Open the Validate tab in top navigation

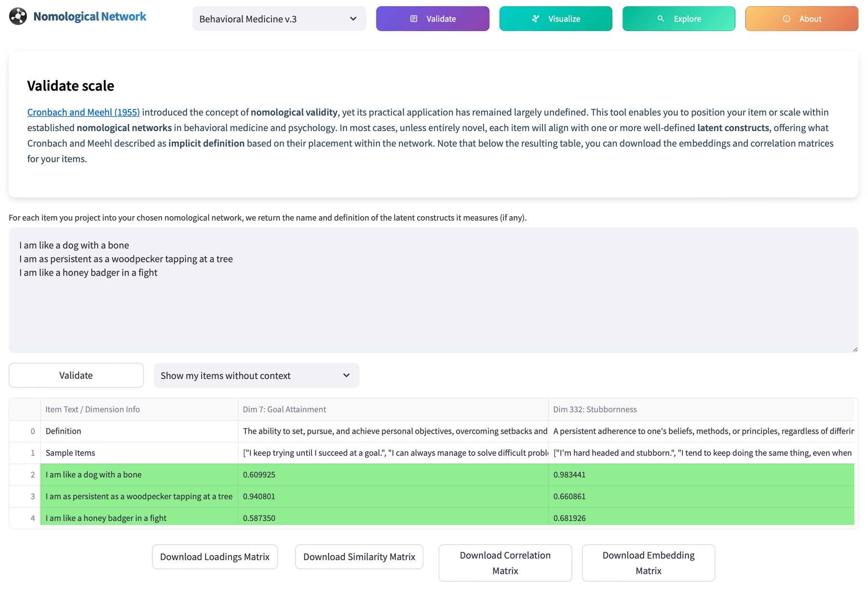433,19
